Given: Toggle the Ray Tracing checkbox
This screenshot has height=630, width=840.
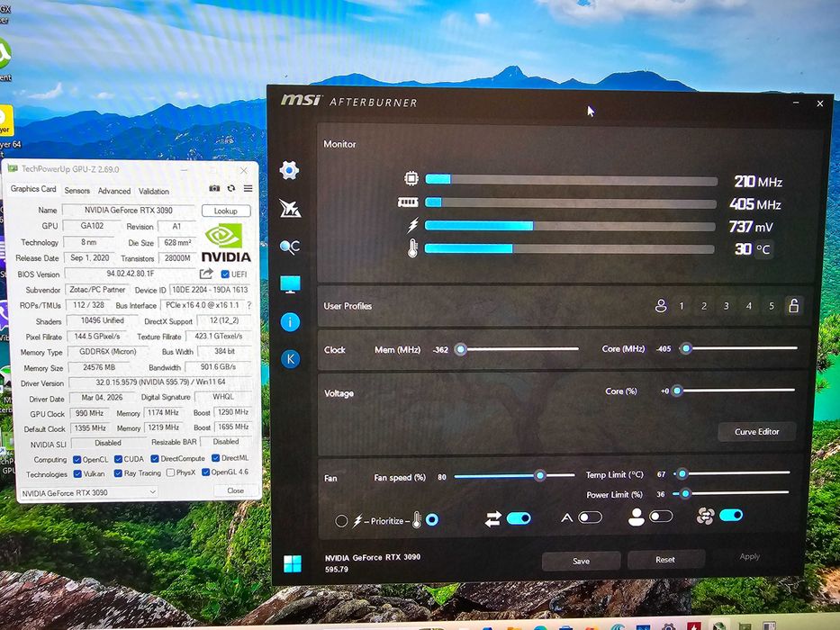Looking at the screenshot, I should pos(118,473).
